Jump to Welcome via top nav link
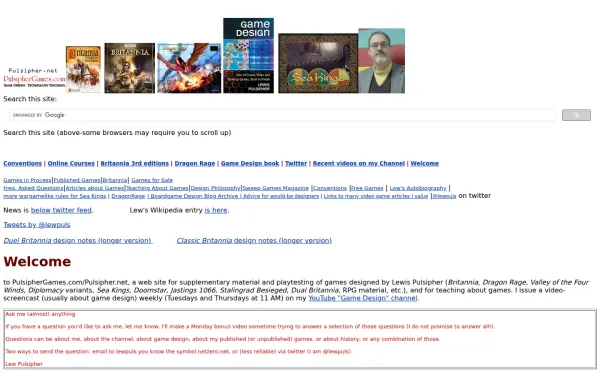This screenshot has width=600, height=375. tap(425, 163)
